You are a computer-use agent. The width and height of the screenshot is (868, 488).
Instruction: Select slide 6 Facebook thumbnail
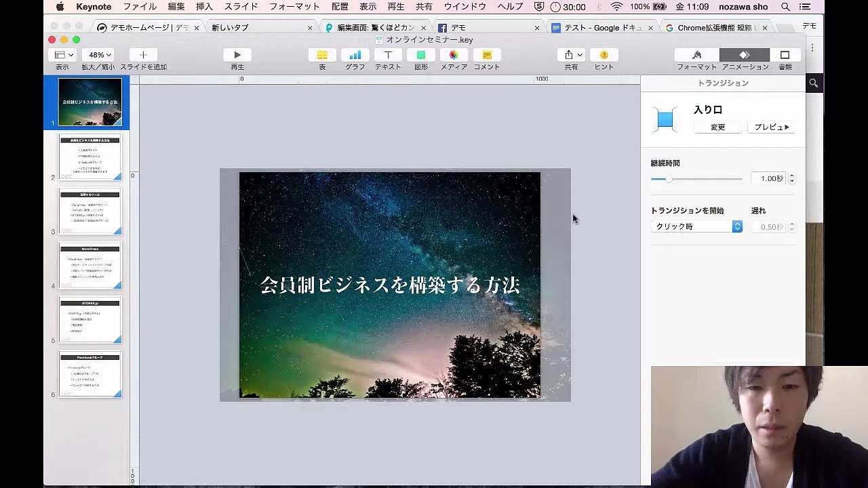pos(90,374)
